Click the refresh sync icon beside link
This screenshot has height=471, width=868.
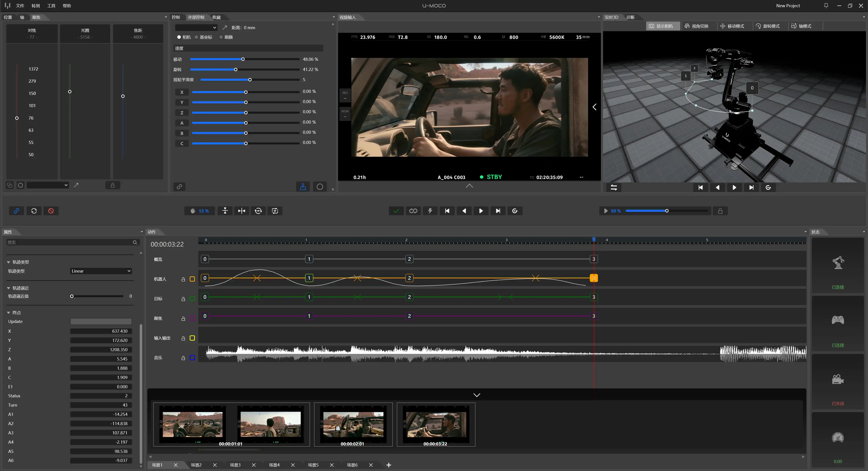tap(34, 211)
